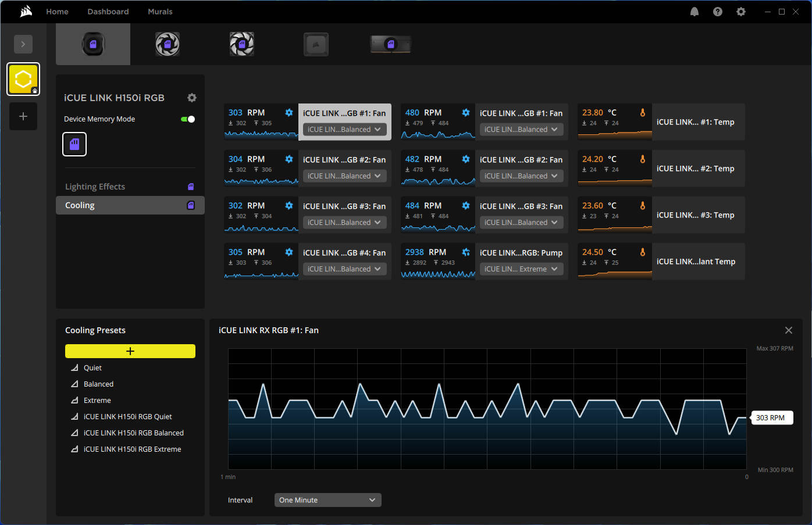Click gear icon on 303 RPM fan tile

(289, 112)
